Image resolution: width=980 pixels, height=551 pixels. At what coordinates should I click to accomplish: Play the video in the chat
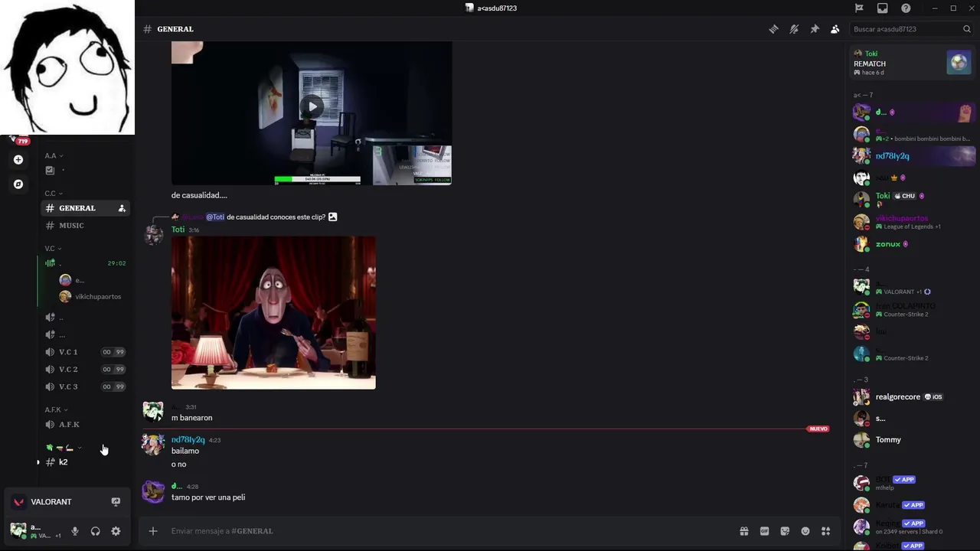312,106
